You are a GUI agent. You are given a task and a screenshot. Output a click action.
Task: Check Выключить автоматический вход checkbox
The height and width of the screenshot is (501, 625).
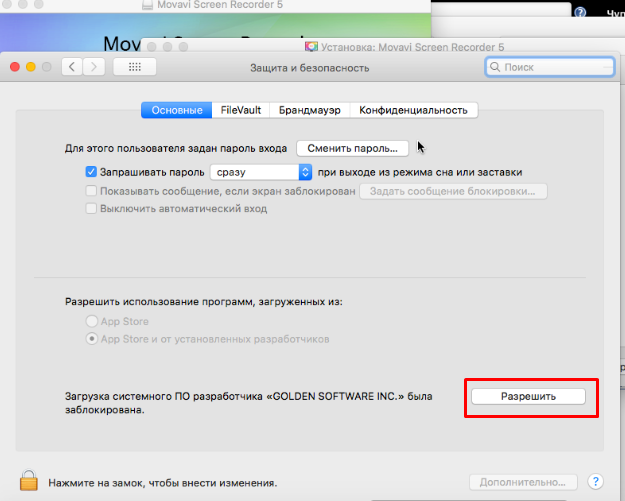pos(91,208)
